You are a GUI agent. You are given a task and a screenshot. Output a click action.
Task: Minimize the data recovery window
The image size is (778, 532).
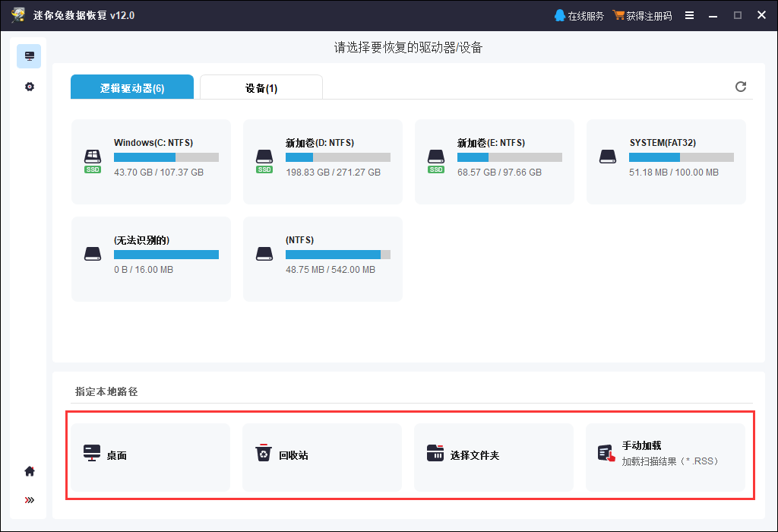pos(713,16)
